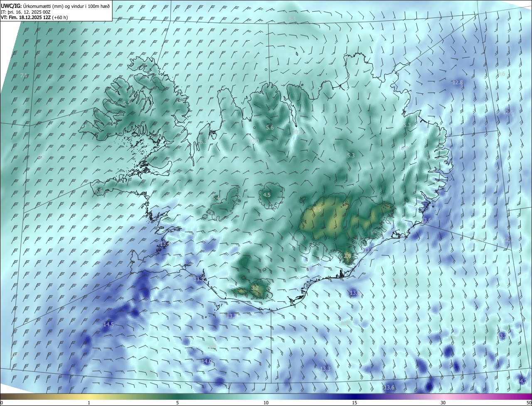Image resolution: width=532 pixels, height=406 pixels.
Task: Click the 'UWC/IG: Úrkomumætti (mm)' title line
Action: point(56,6)
